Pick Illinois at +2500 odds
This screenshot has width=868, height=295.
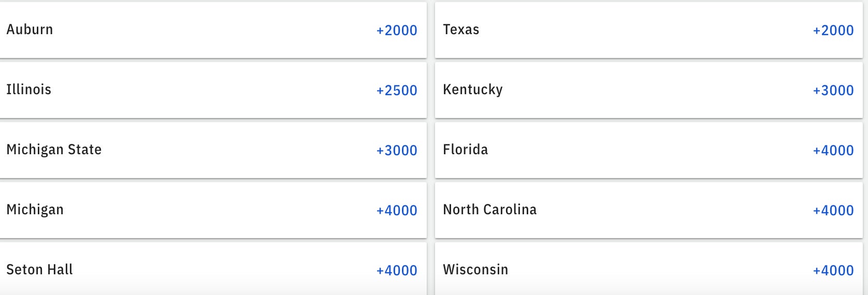[x=397, y=91]
